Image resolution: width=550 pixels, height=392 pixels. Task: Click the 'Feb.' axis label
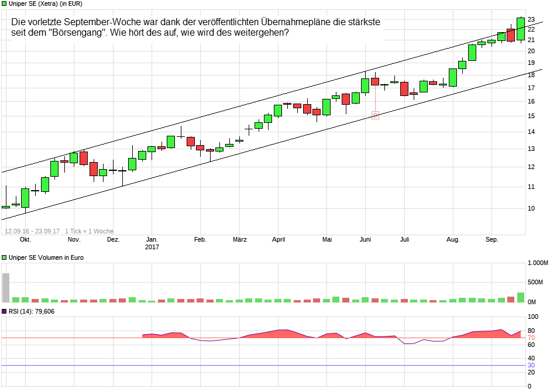200,239
